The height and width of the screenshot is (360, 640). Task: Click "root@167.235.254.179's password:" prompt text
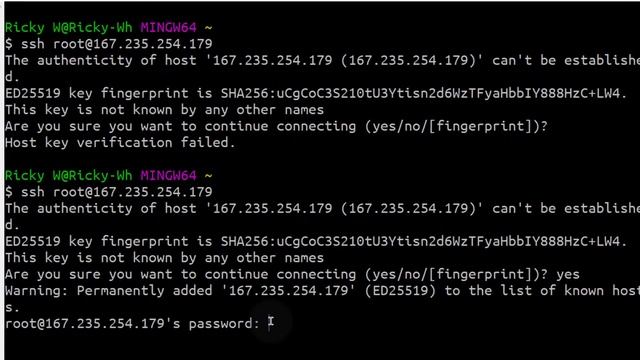(132, 324)
